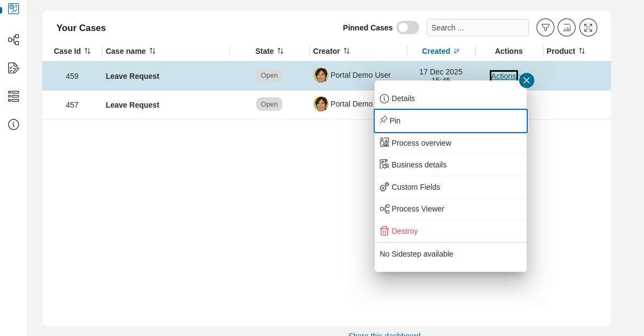Open the info icon in the sidebar
Viewport: 644px width, 336px height.
[13, 125]
